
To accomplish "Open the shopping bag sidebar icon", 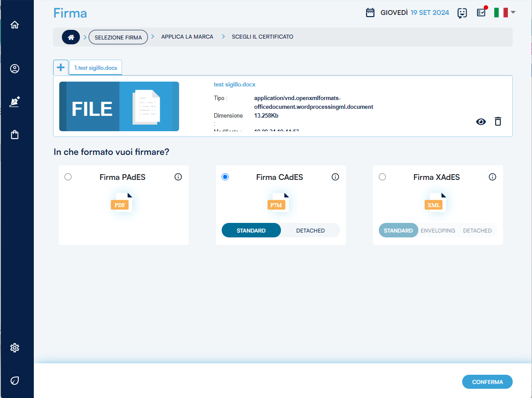I will pos(14,135).
